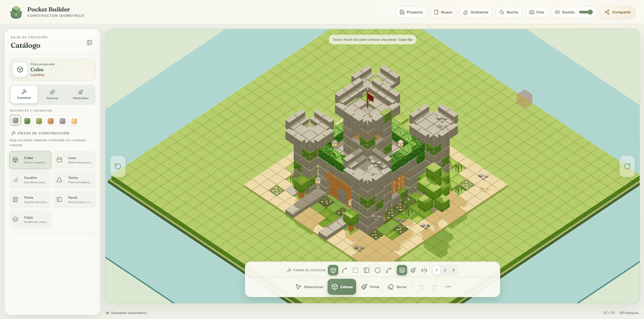644x319 pixels.
Task: Rotate the view counterclockwise with left arrow
Action: click(x=118, y=166)
